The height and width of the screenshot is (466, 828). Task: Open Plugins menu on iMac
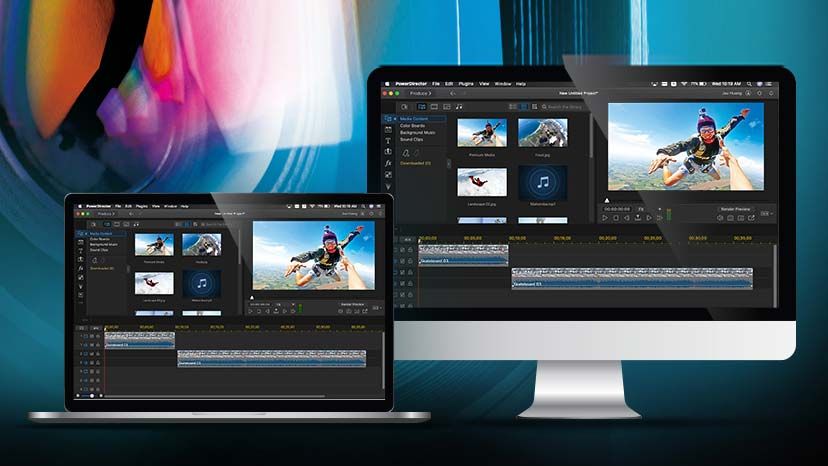(x=466, y=84)
